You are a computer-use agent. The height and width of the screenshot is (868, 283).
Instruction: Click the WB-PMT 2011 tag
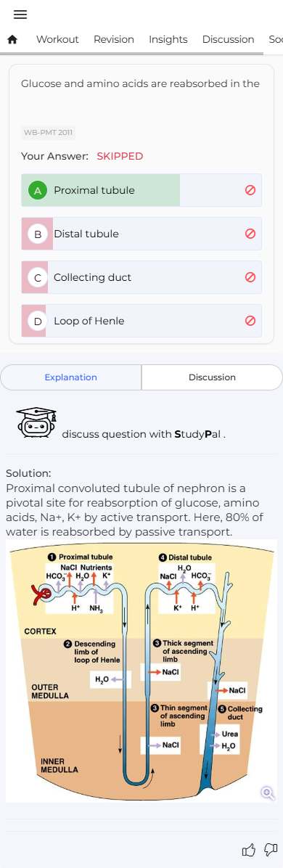48,133
